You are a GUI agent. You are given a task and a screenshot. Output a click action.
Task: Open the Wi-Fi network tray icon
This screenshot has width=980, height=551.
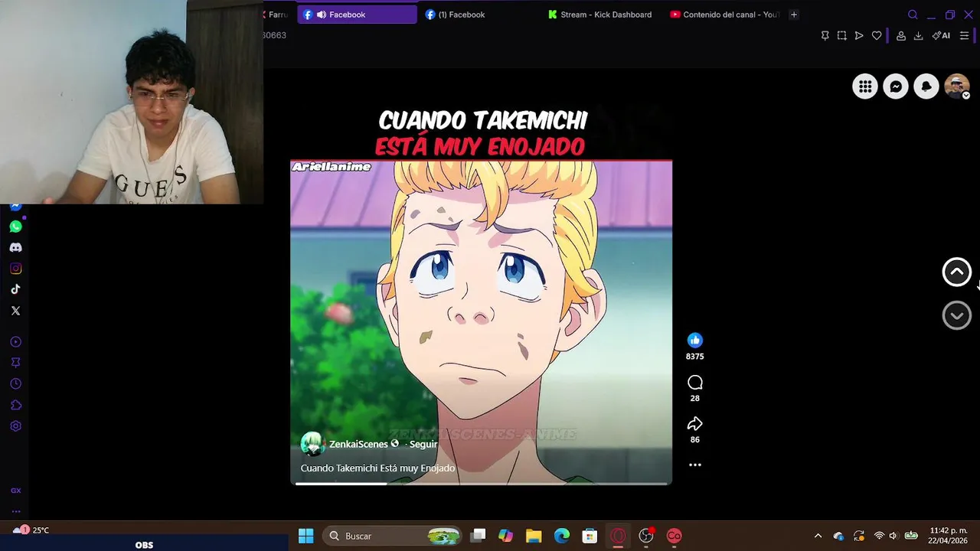878,536
